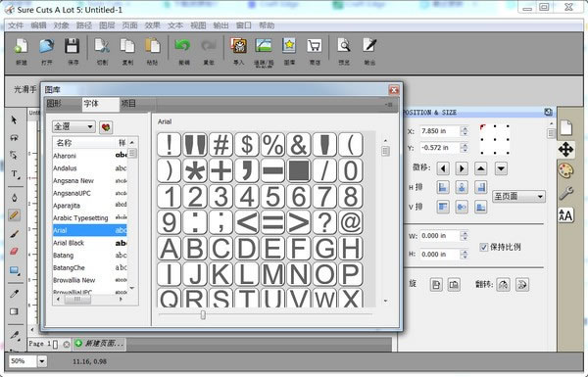Viewport: 588px width, 377px height.
Task: Open the Position move arrows sidebar icon
Action: tap(565, 150)
